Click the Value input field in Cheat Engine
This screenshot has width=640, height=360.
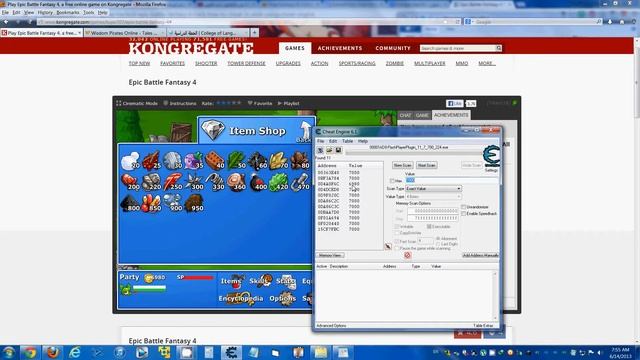(451, 180)
